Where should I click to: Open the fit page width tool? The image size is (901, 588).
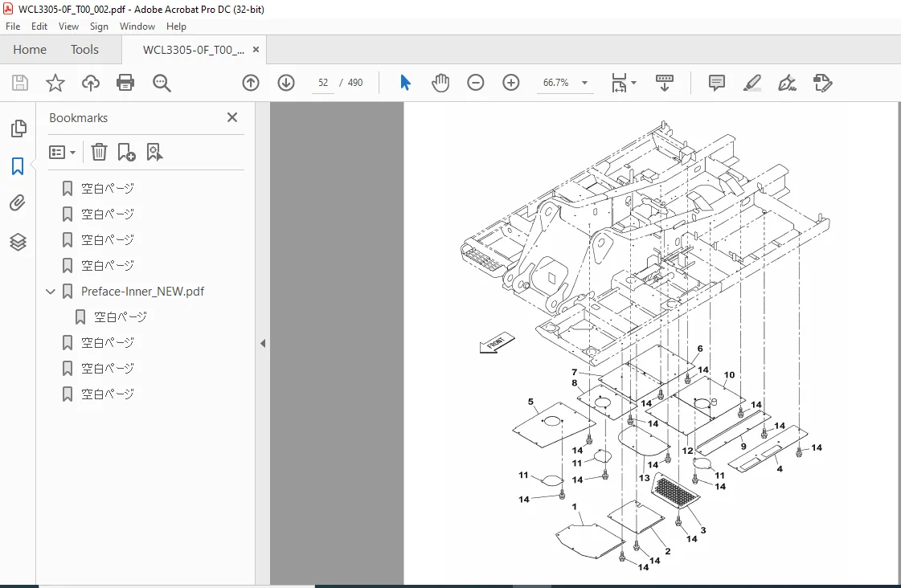click(x=619, y=83)
